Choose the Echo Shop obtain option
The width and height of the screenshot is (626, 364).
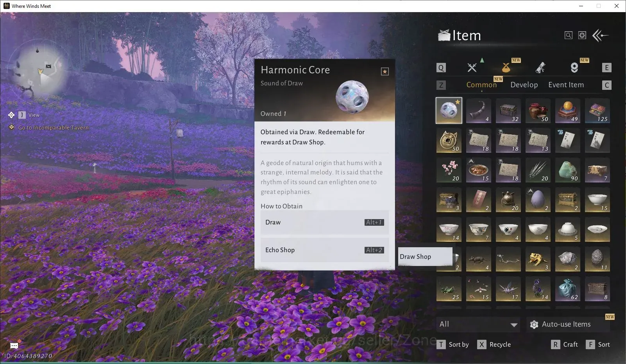pos(325,250)
